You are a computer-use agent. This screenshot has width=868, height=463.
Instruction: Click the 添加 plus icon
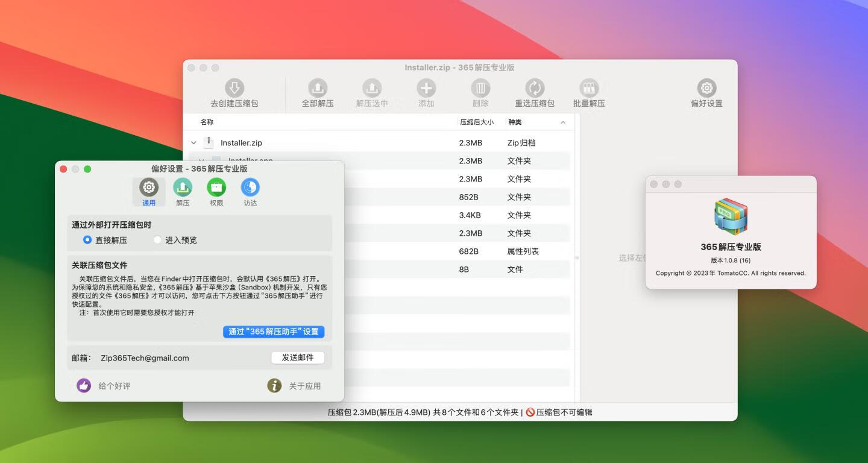click(426, 87)
